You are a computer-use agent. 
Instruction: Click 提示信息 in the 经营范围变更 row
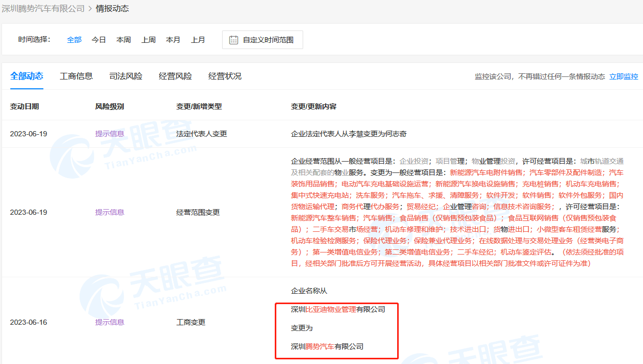tap(109, 212)
